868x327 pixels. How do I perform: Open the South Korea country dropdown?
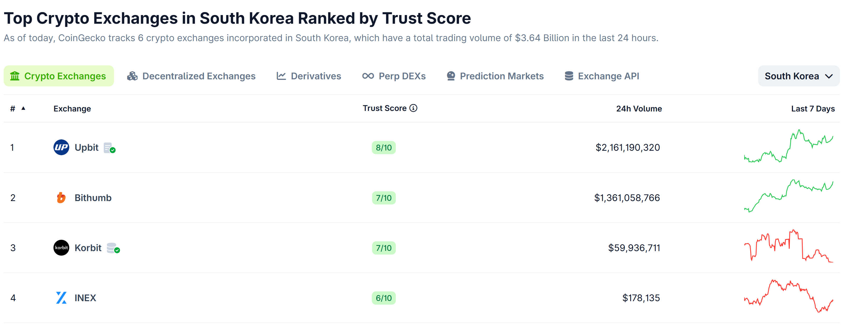pos(798,76)
